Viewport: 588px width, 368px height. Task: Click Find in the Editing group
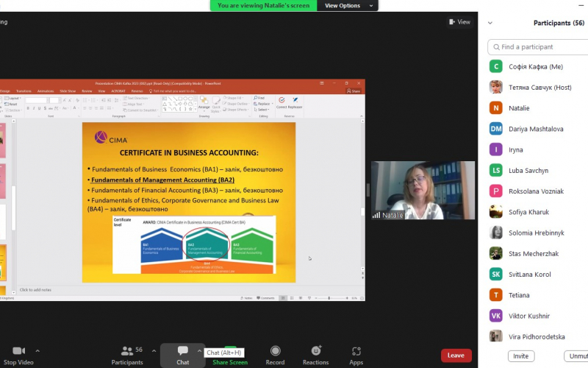click(x=259, y=98)
